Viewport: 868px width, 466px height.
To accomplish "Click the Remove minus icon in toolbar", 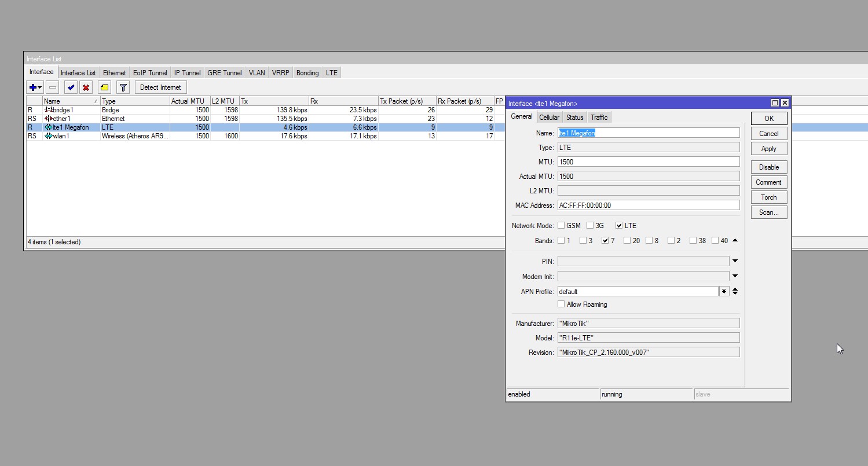I will point(53,87).
